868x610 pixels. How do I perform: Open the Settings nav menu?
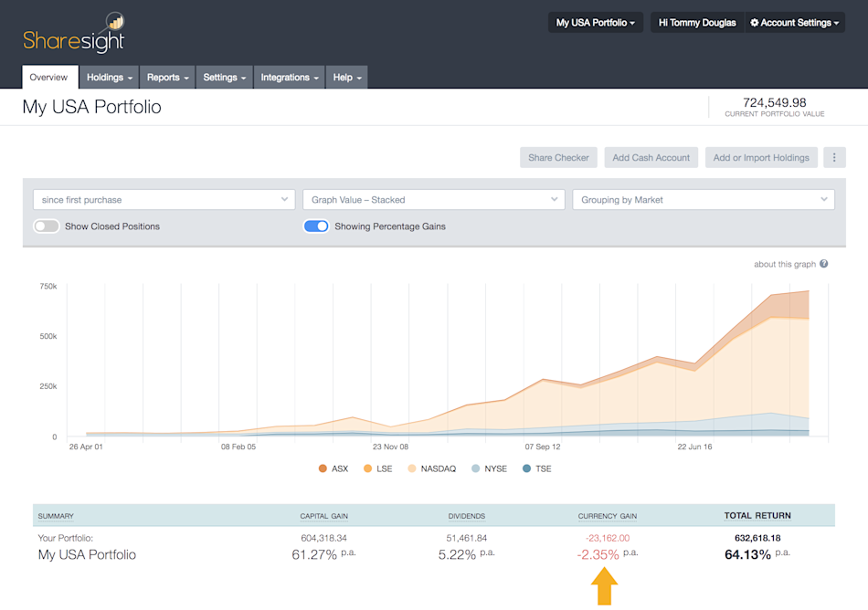click(x=224, y=78)
